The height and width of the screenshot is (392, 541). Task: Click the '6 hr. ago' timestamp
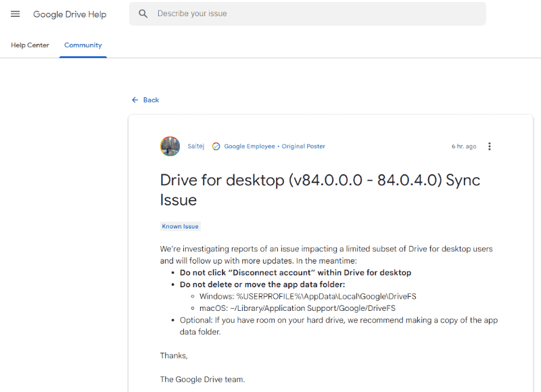464,146
